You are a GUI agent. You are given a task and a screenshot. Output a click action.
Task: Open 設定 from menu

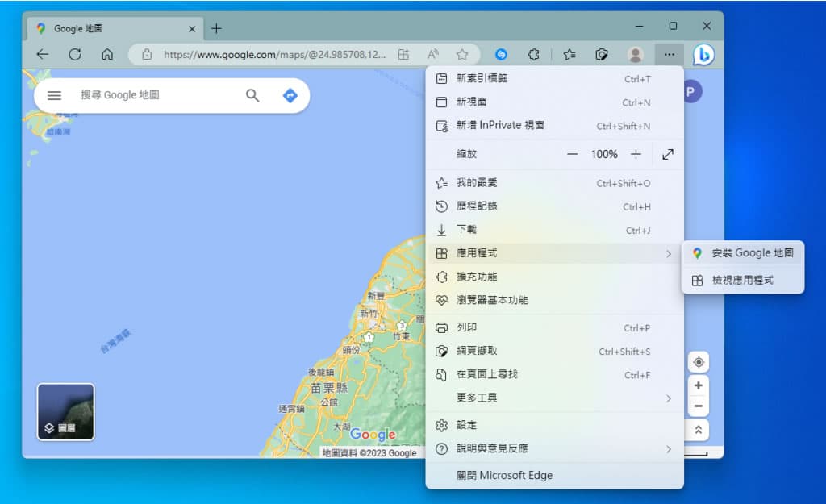(555, 425)
